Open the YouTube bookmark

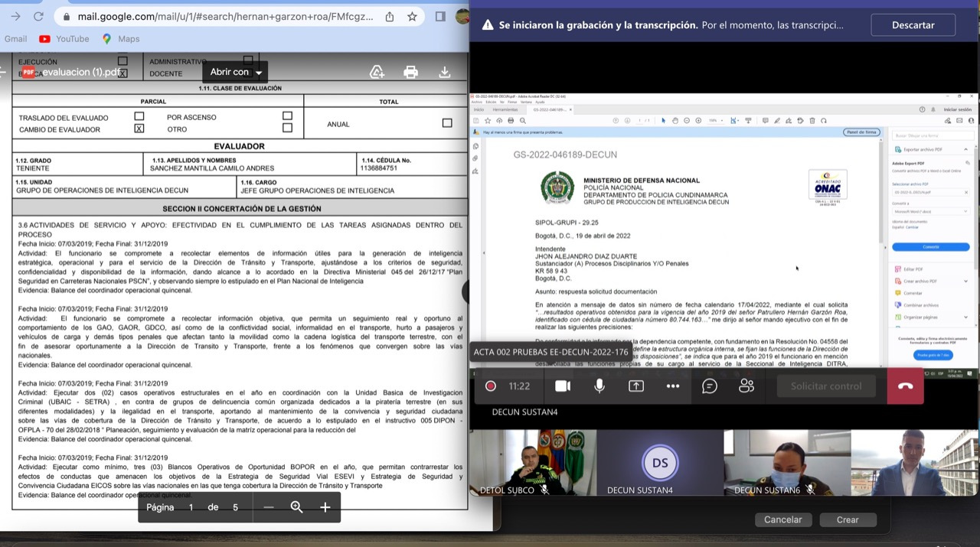click(x=64, y=39)
